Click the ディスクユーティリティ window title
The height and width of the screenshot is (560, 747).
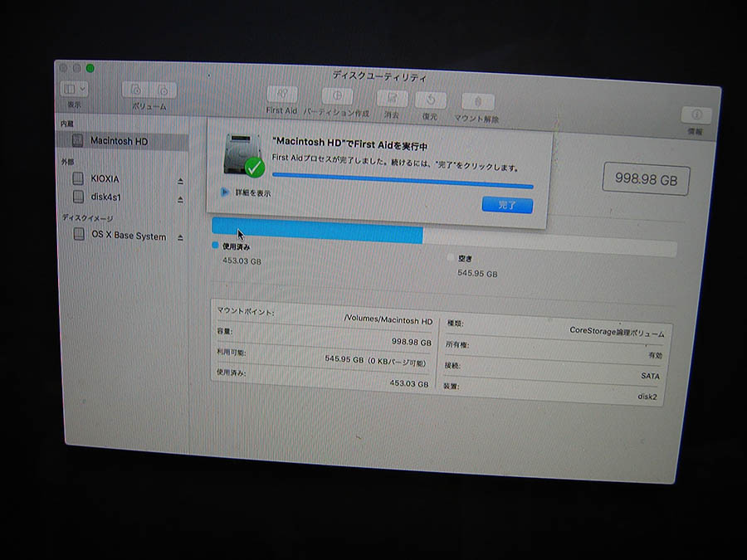point(379,75)
